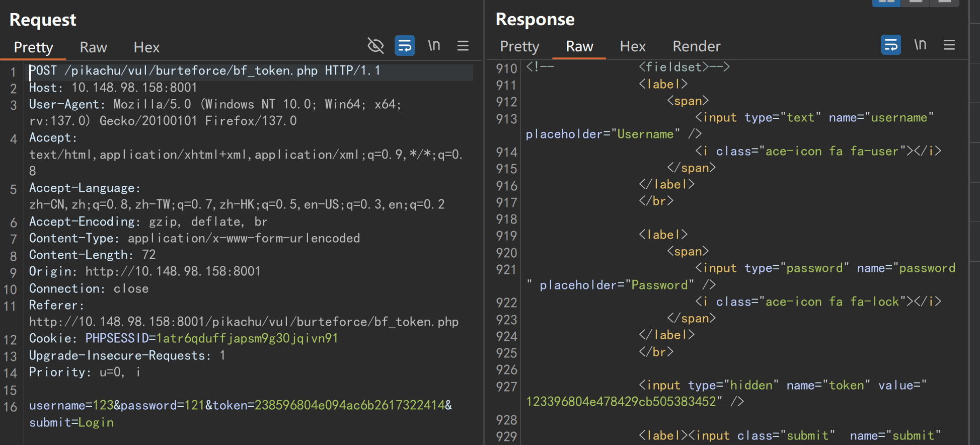Select the Response Raw tab
Viewport: 980px width, 445px height.
tap(579, 46)
